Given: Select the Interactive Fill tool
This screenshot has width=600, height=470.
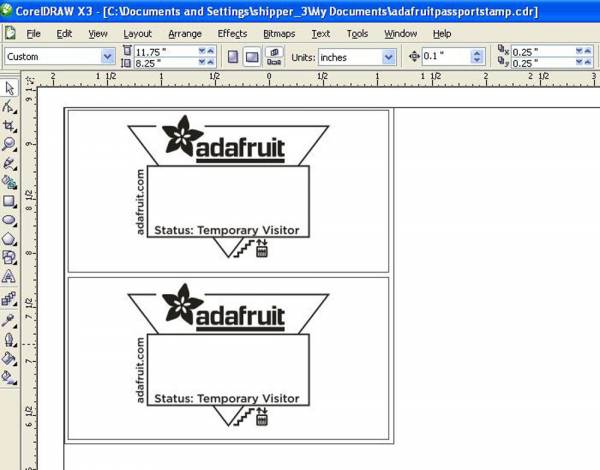Looking at the screenshot, I should [9, 377].
